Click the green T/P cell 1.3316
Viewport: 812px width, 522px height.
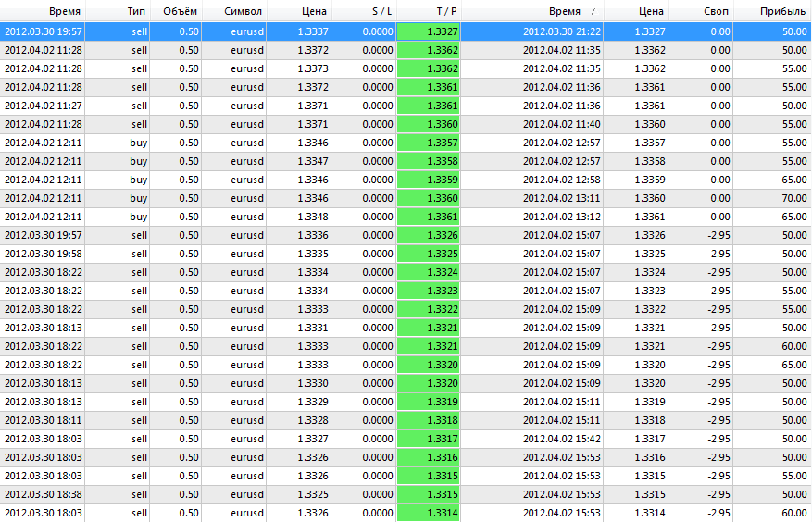pyautogui.click(x=429, y=457)
